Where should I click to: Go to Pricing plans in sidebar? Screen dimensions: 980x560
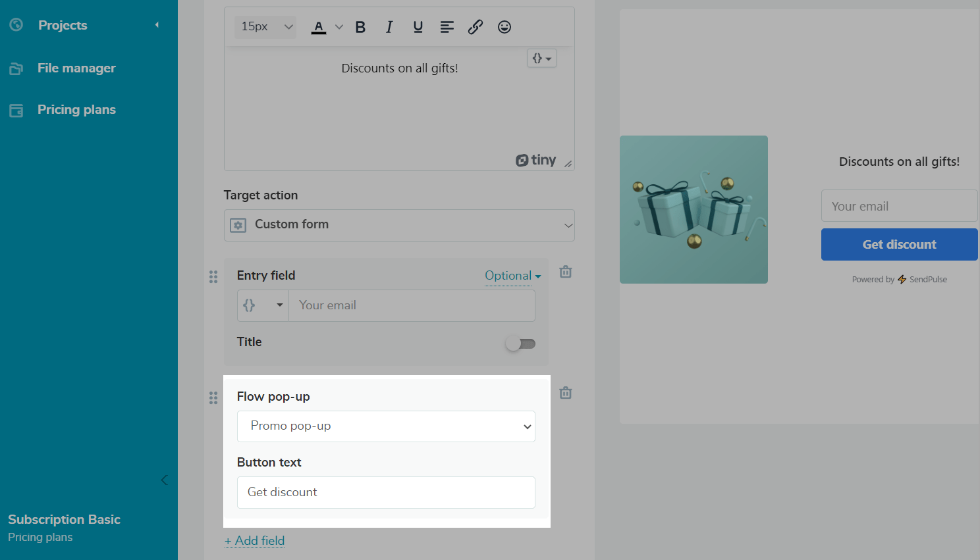[76, 110]
